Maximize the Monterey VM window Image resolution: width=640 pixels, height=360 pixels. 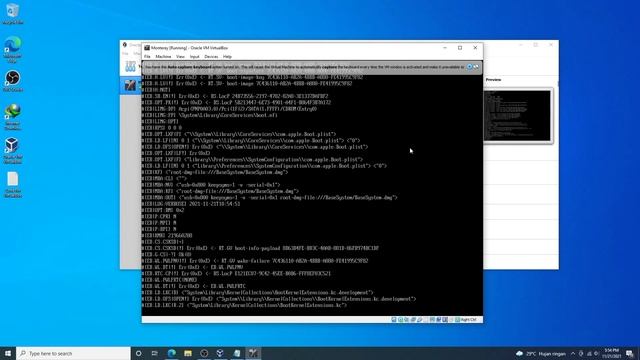460,48
